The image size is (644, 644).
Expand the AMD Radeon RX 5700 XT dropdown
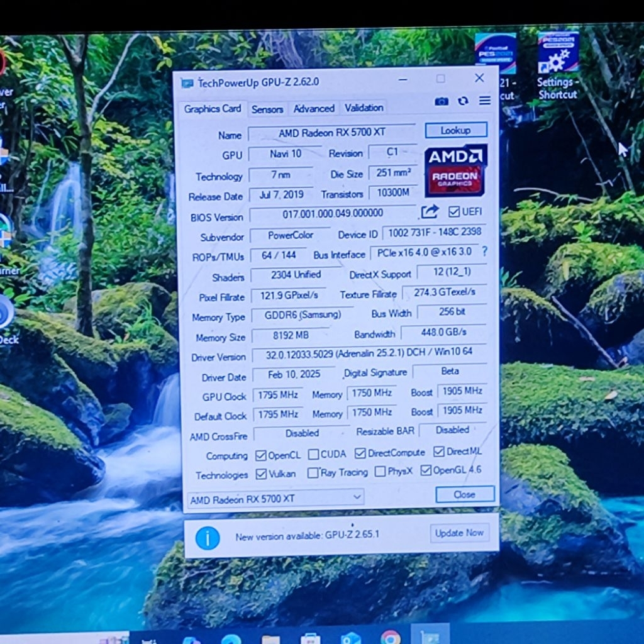[x=275, y=499]
